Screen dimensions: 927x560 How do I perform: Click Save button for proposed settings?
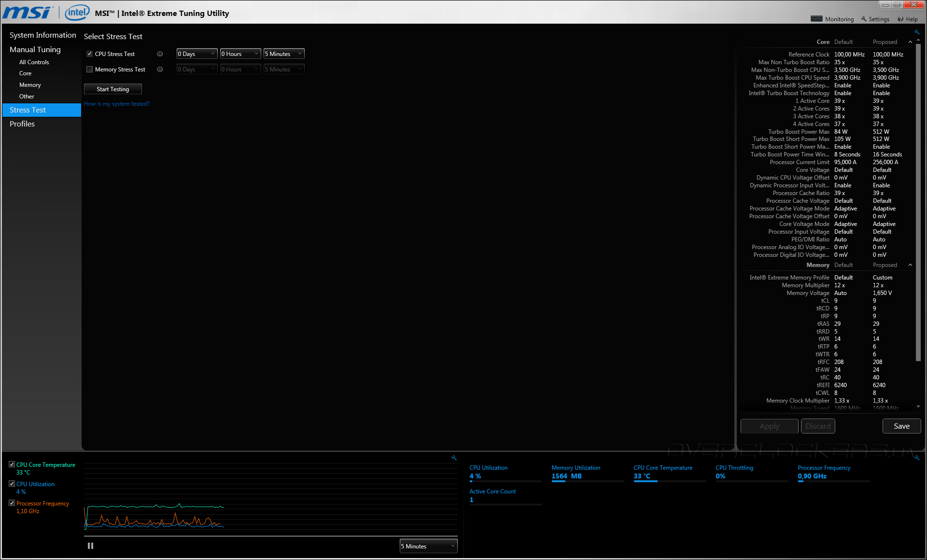point(901,426)
